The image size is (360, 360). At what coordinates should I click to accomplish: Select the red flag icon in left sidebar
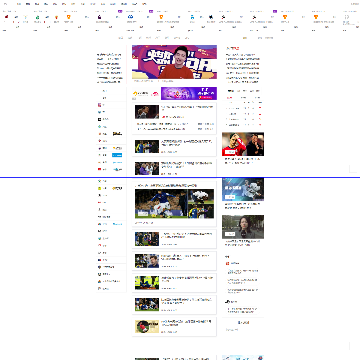99,169
